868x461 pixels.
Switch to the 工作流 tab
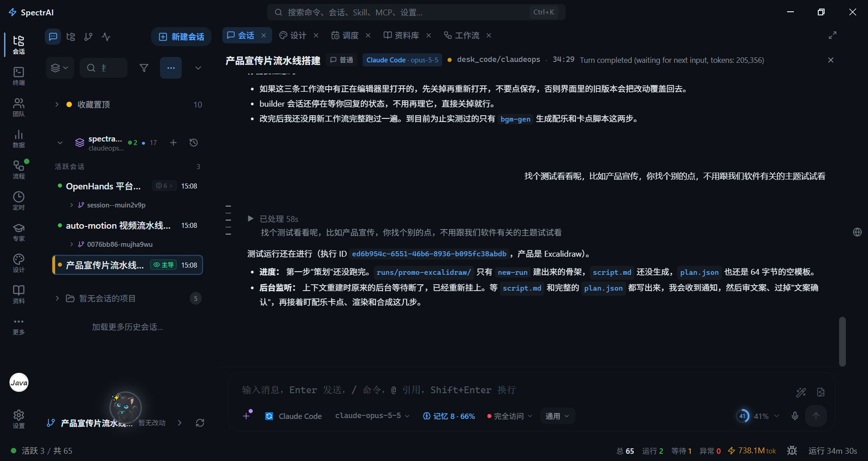[x=462, y=35]
